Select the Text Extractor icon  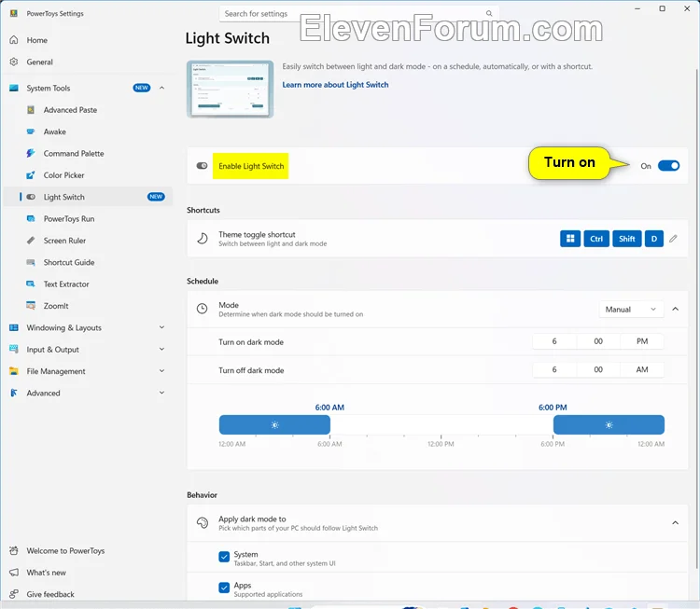tap(31, 284)
